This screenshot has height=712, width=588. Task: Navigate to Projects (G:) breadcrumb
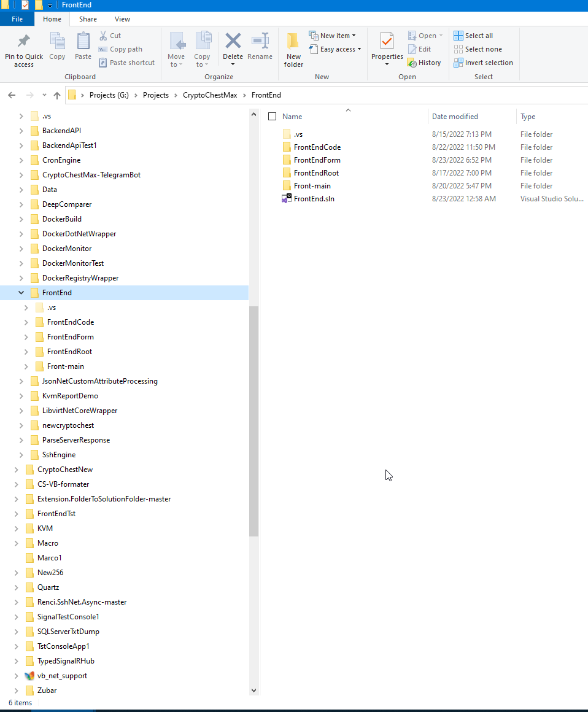pyautogui.click(x=109, y=95)
